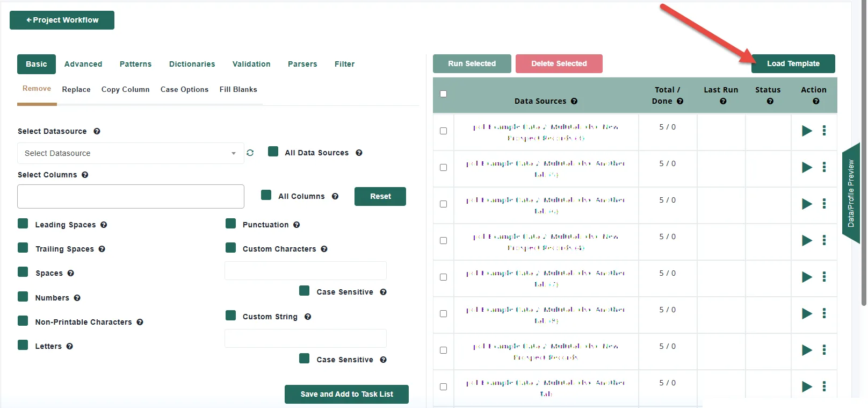Click the Reset button
The height and width of the screenshot is (408, 868).
[x=380, y=196]
